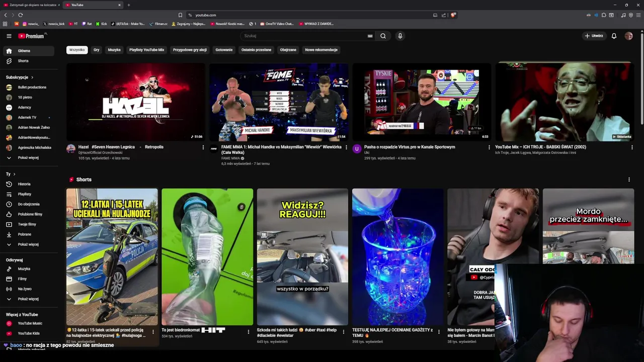Image resolution: width=644 pixels, height=362 pixels.
Task: Open the glowing glass gadget Short
Action: (397, 257)
